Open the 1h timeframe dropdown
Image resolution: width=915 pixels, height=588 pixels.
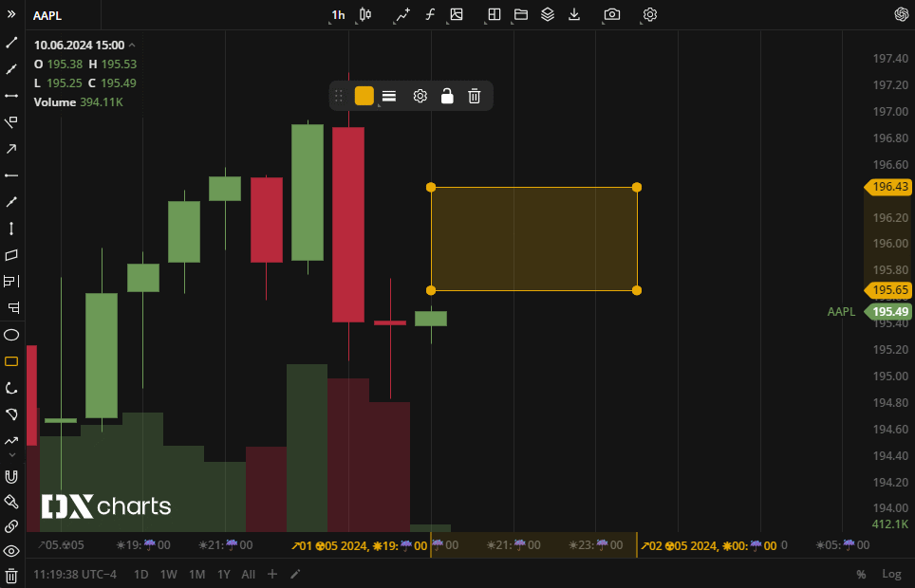[x=338, y=15]
